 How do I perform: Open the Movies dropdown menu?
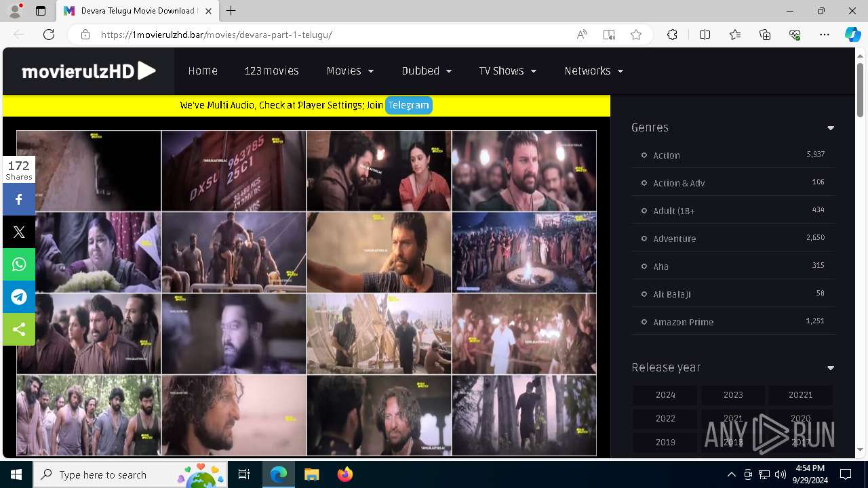[350, 70]
